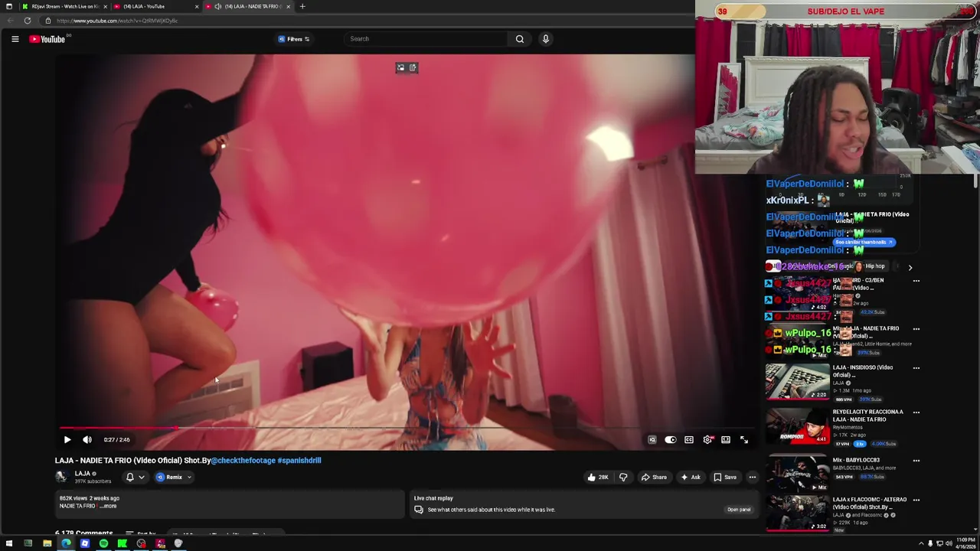The image size is (980, 551).
Task: Resume video with the play button
Action: pyautogui.click(x=67, y=440)
